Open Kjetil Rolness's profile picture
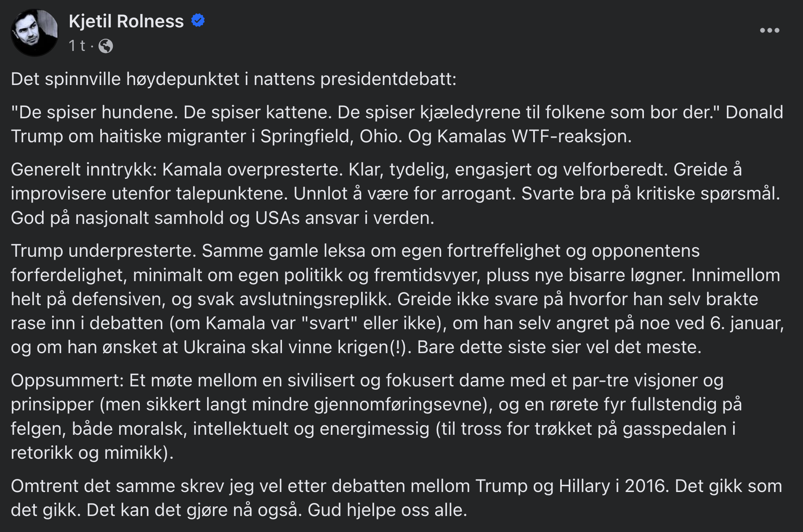This screenshot has height=532, width=803. point(34,32)
